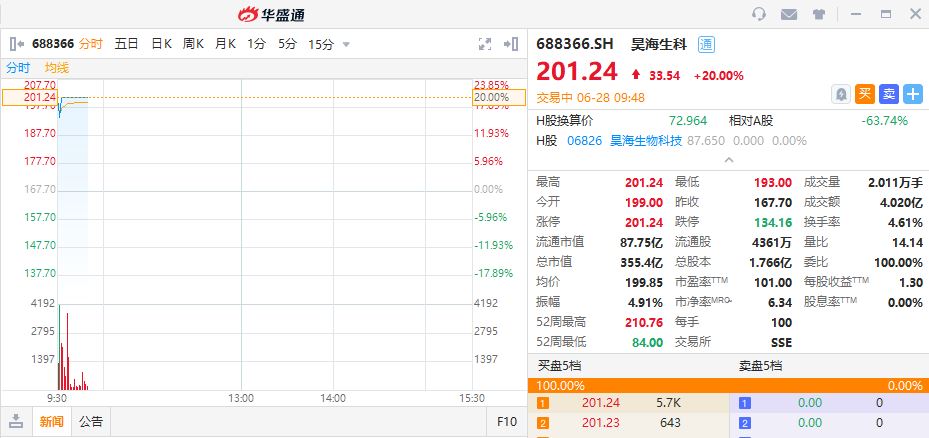Click 涨停 limit-up value 201.24
Image resolution: width=929 pixels, height=438 pixels.
643,222
